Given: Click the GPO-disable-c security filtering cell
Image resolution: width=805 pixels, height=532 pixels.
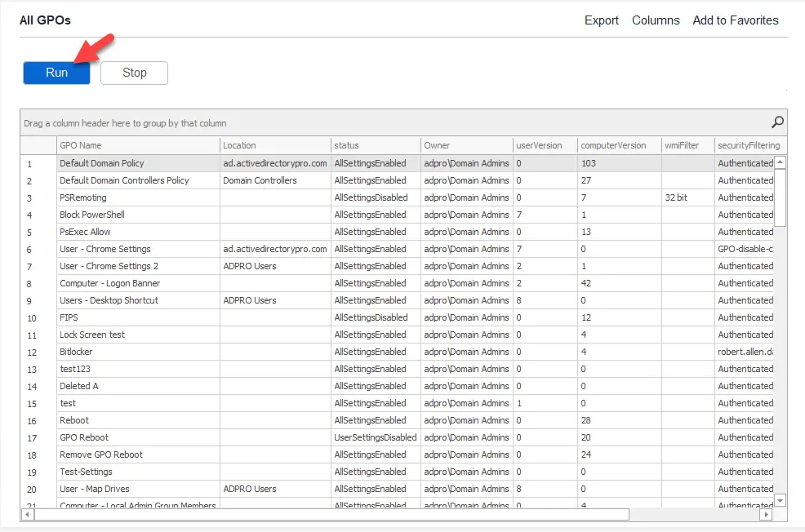Looking at the screenshot, I should (745, 249).
